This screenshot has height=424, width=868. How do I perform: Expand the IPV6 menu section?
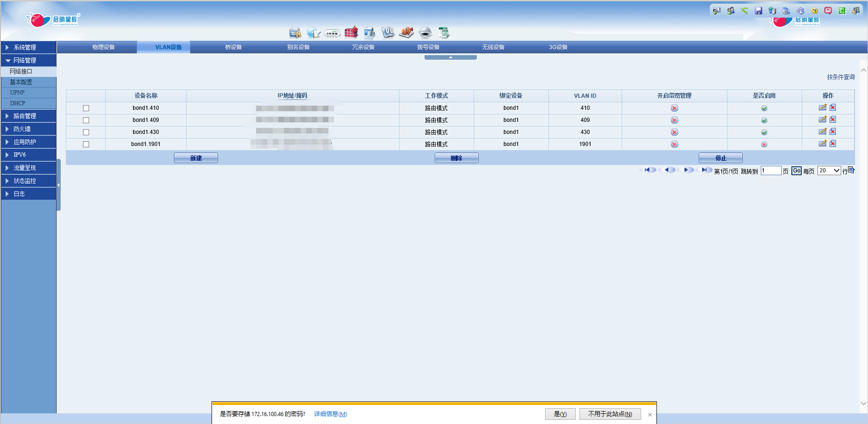(29, 155)
